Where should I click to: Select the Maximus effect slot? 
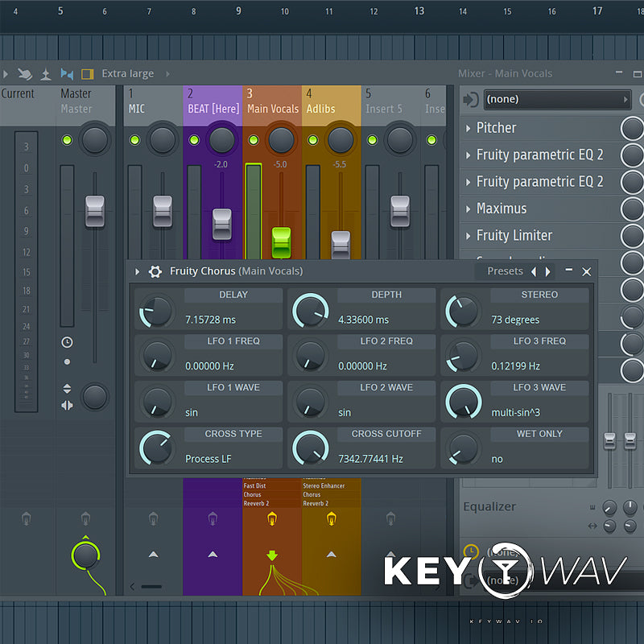pos(502,208)
